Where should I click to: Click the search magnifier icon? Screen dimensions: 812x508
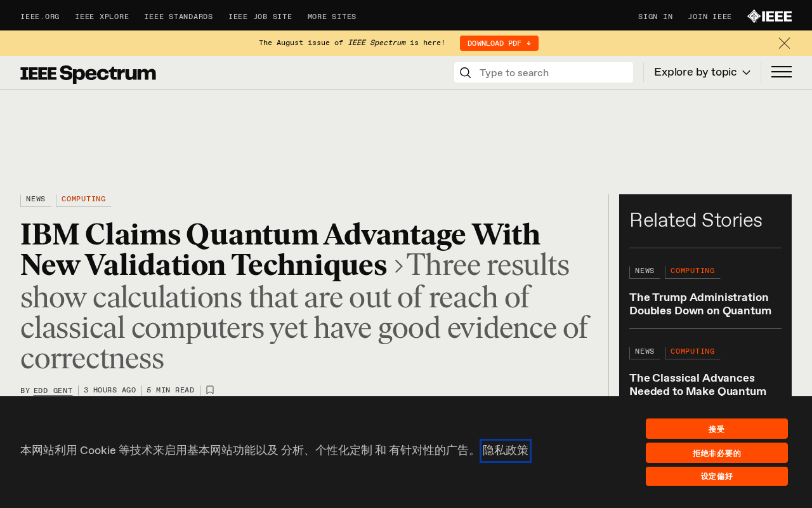465,73
